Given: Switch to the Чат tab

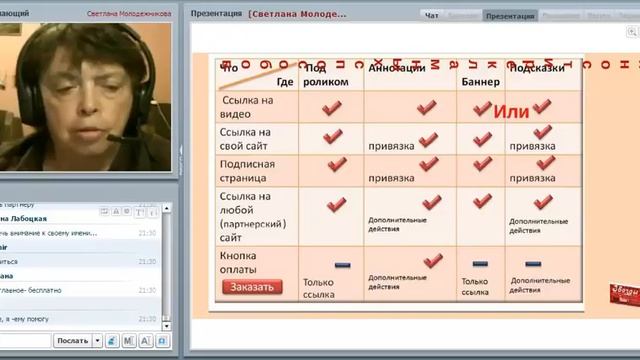Looking at the screenshot, I should click(431, 16).
